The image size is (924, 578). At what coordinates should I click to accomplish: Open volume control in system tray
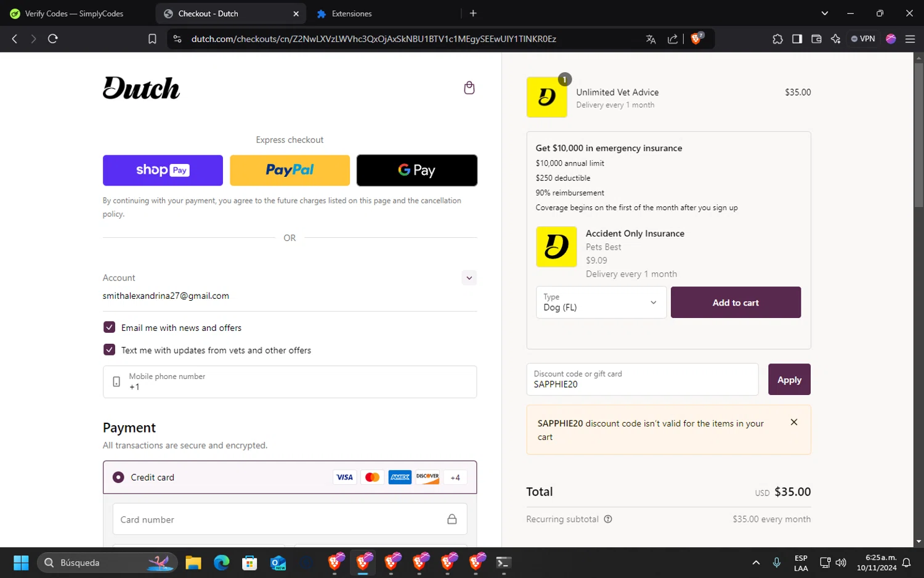point(841,563)
